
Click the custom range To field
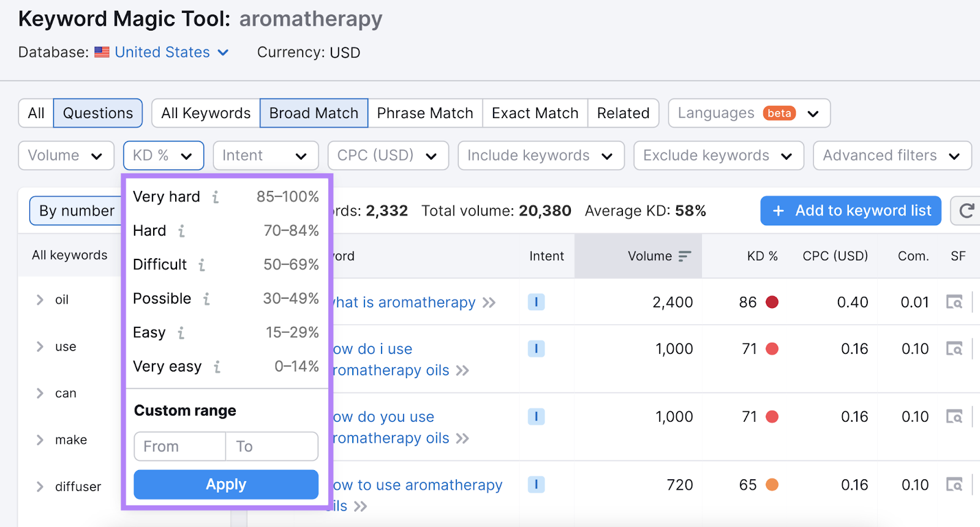pyautogui.click(x=272, y=446)
